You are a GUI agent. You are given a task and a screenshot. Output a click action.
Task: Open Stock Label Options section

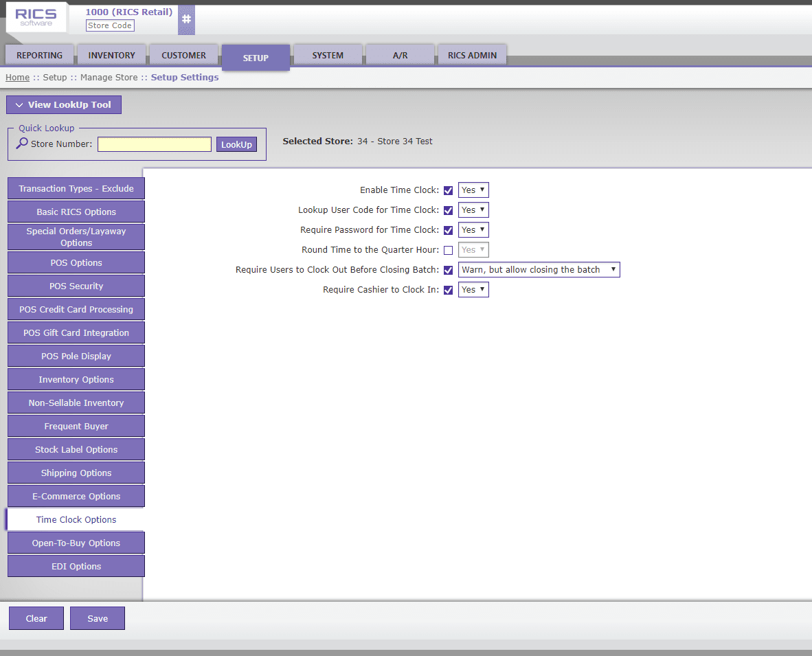point(76,449)
